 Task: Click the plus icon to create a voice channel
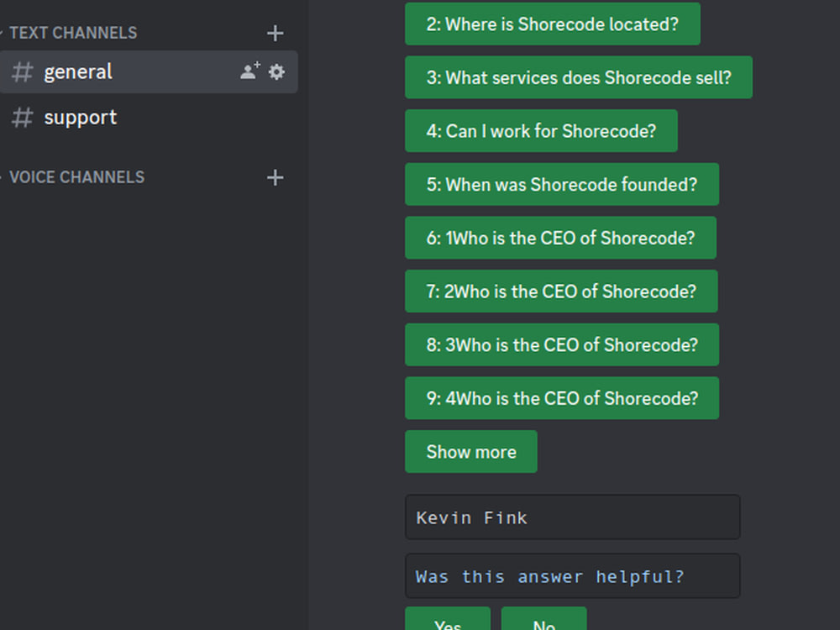275,177
